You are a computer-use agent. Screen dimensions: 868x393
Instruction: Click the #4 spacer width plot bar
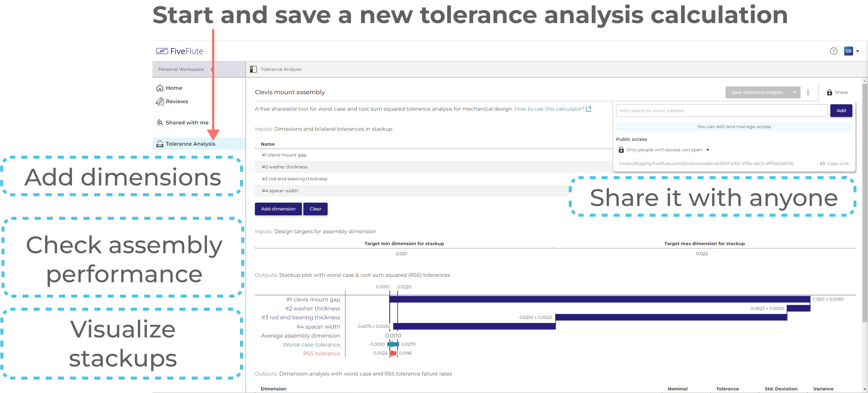[x=474, y=326]
